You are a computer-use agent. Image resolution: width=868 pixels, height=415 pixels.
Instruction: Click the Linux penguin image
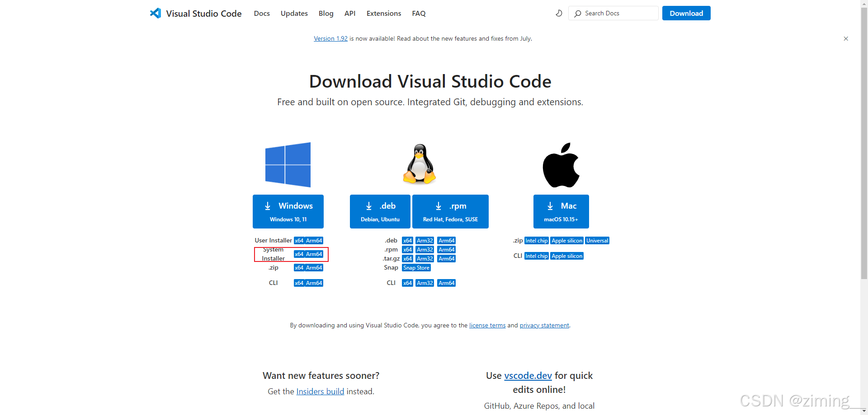419,164
